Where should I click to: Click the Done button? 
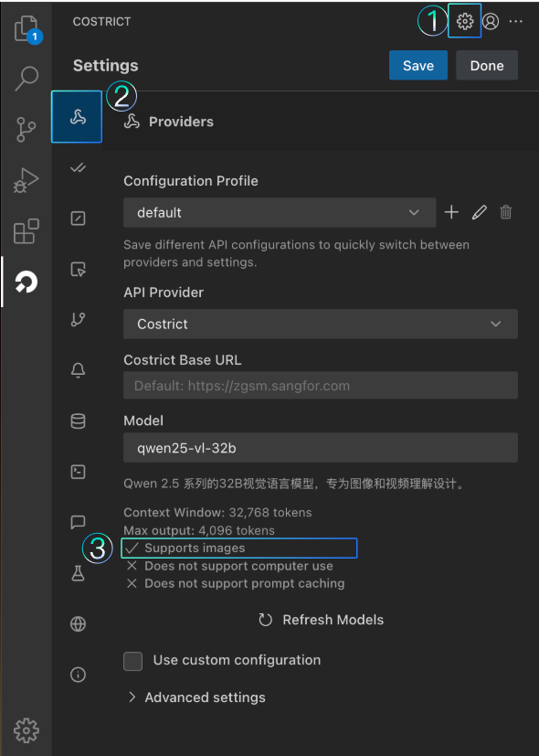click(x=487, y=65)
